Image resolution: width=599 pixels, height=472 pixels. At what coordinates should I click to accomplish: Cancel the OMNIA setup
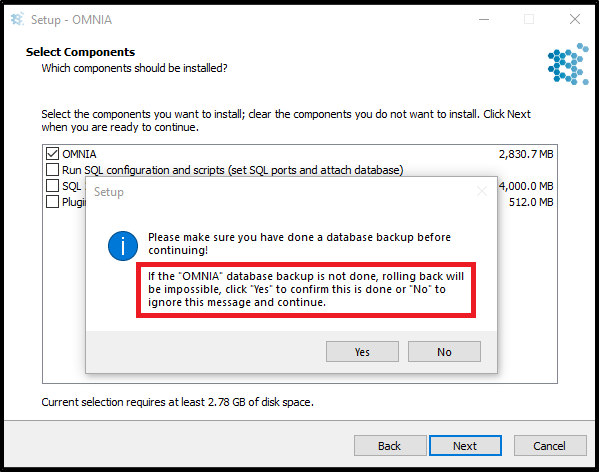550,446
